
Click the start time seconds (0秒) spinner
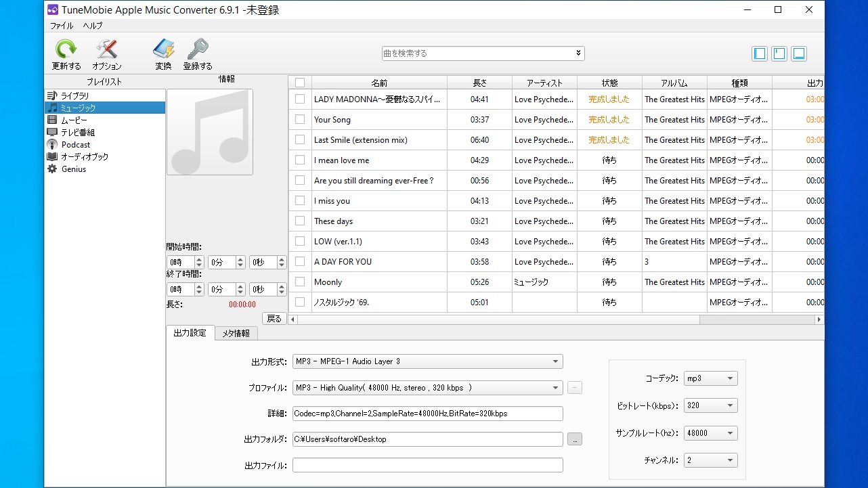coord(268,262)
